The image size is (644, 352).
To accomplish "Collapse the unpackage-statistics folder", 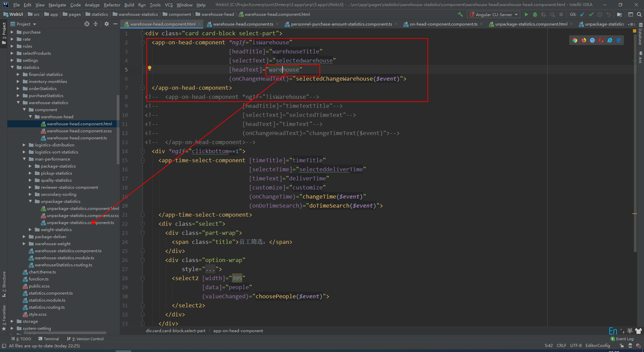I will click(x=30, y=201).
